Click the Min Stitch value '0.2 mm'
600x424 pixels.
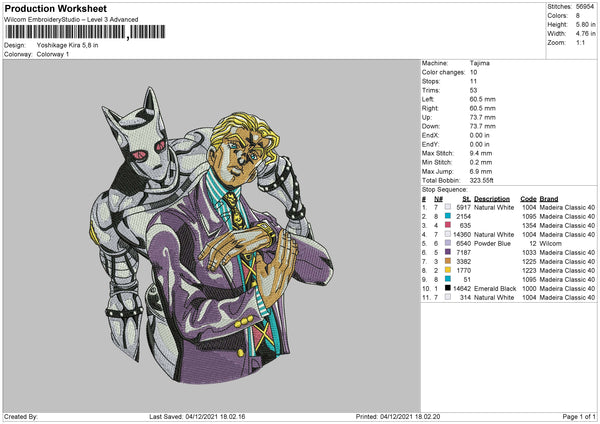(x=481, y=162)
